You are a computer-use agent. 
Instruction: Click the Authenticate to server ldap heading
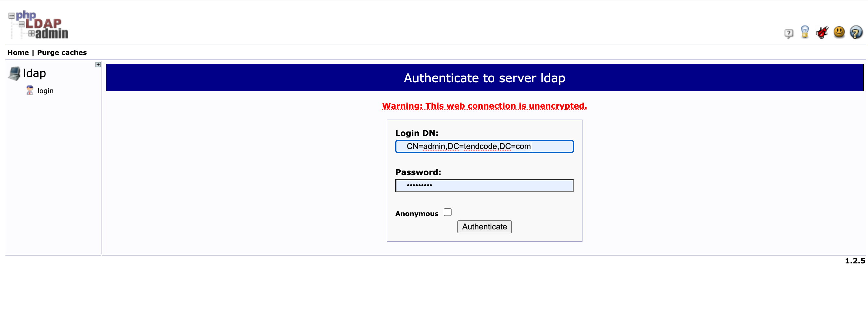484,78
